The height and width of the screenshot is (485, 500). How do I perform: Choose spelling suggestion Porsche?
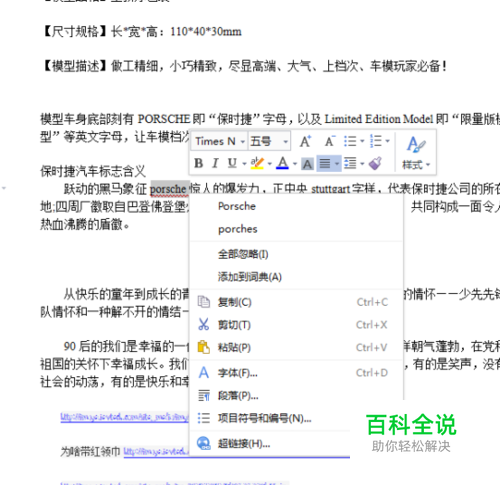tap(237, 206)
